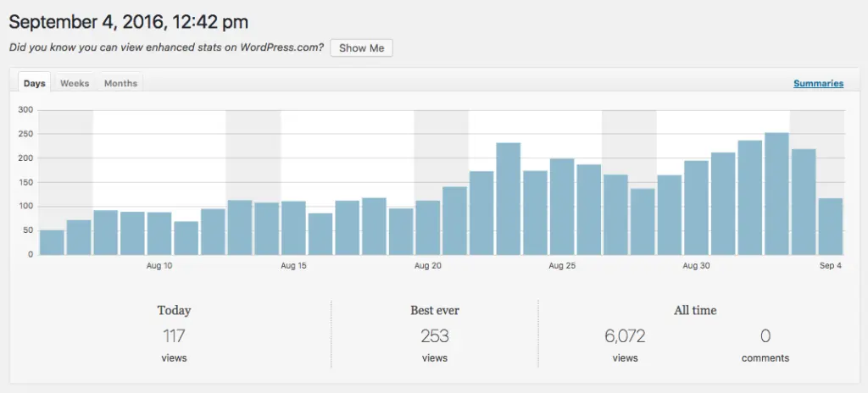Click the Best ever 253 value
Viewport: 868px width, 393px height.
click(x=435, y=336)
